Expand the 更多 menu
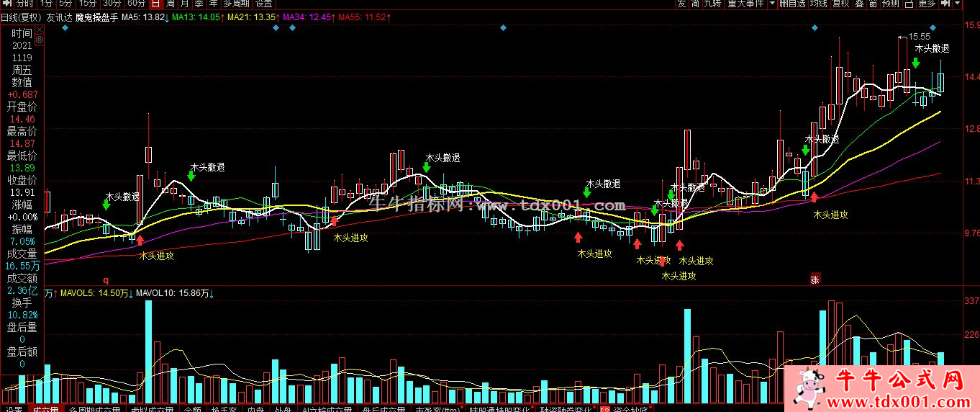 (927, 4)
